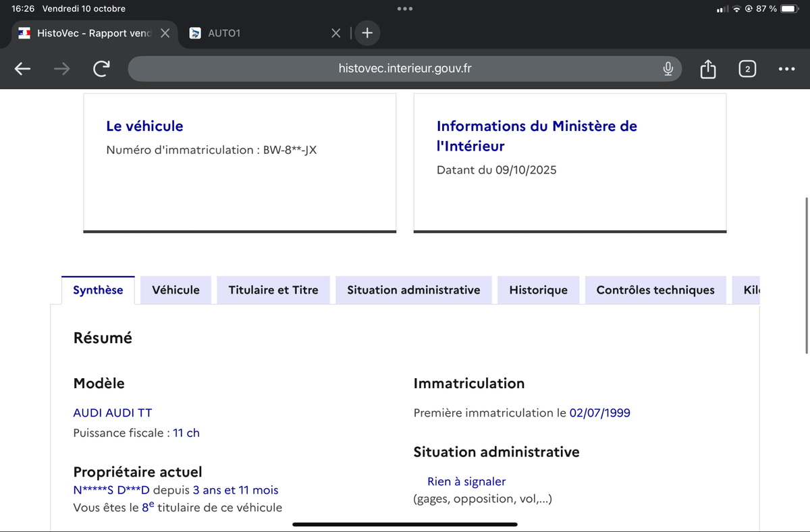
Task: Switch to the AUTO1 browser tab
Action: (256, 33)
